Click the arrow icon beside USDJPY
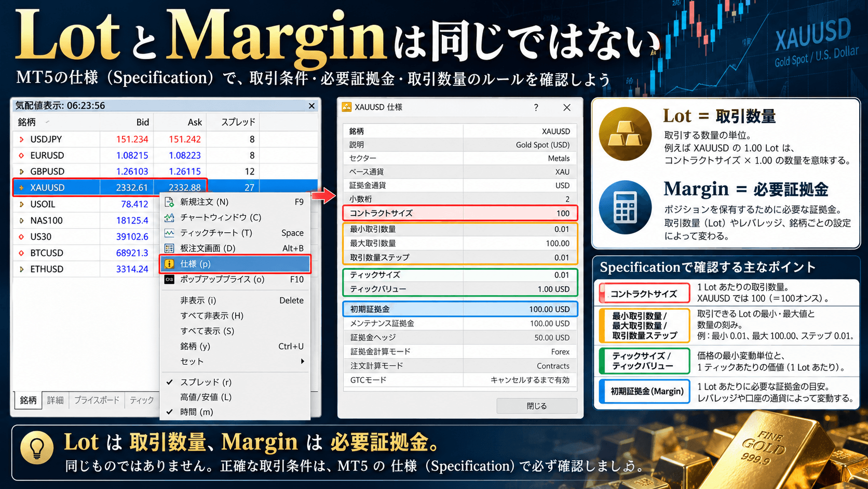 [21, 139]
